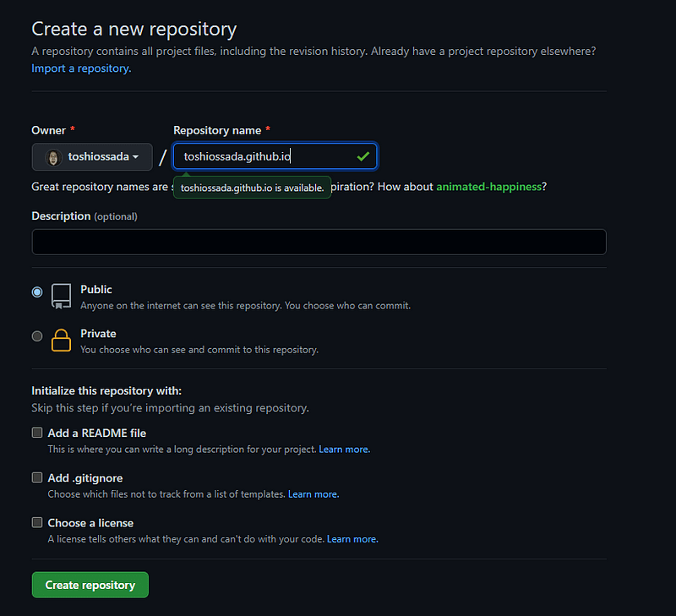Click the toshiossada owner avatar image
The height and width of the screenshot is (616, 676).
click(53, 157)
